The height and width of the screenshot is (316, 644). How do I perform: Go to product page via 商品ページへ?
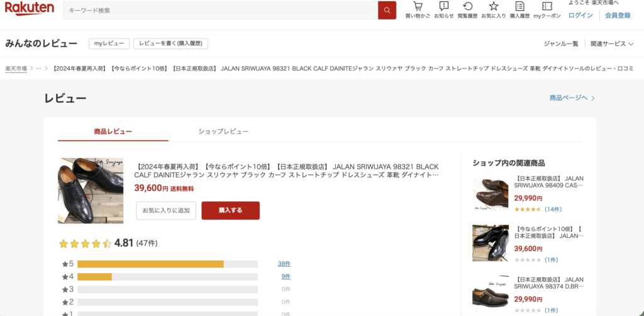coord(572,98)
